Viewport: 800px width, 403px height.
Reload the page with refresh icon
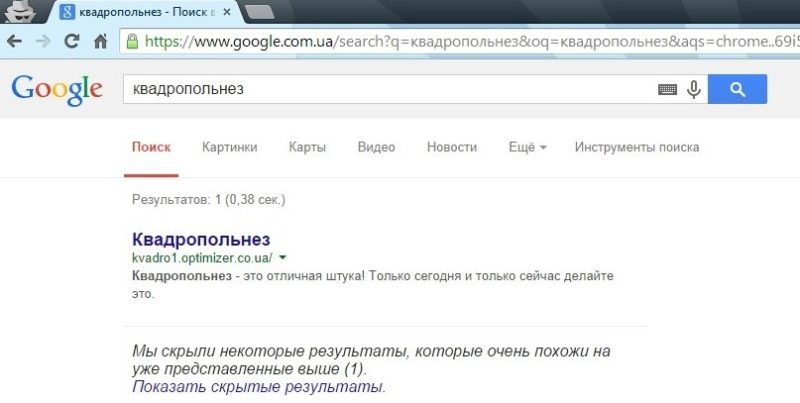pyautogui.click(x=72, y=41)
